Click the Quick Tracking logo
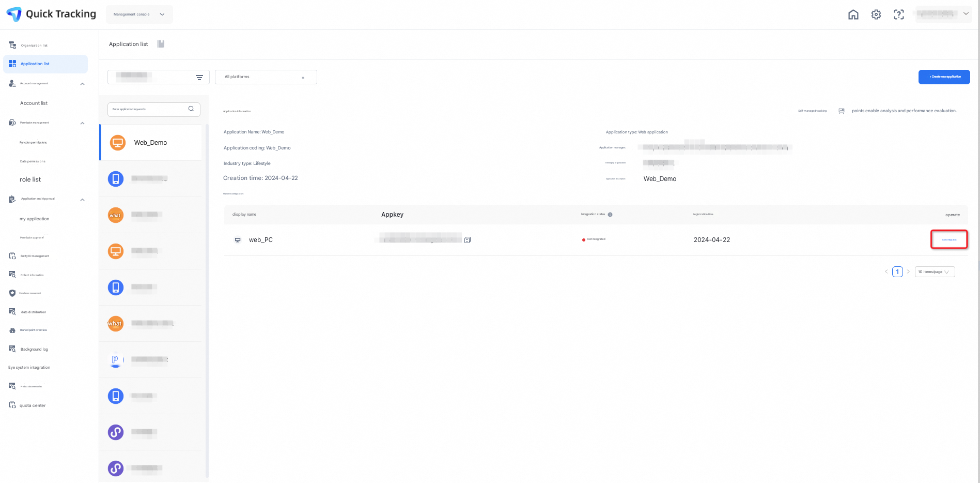 (x=51, y=14)
